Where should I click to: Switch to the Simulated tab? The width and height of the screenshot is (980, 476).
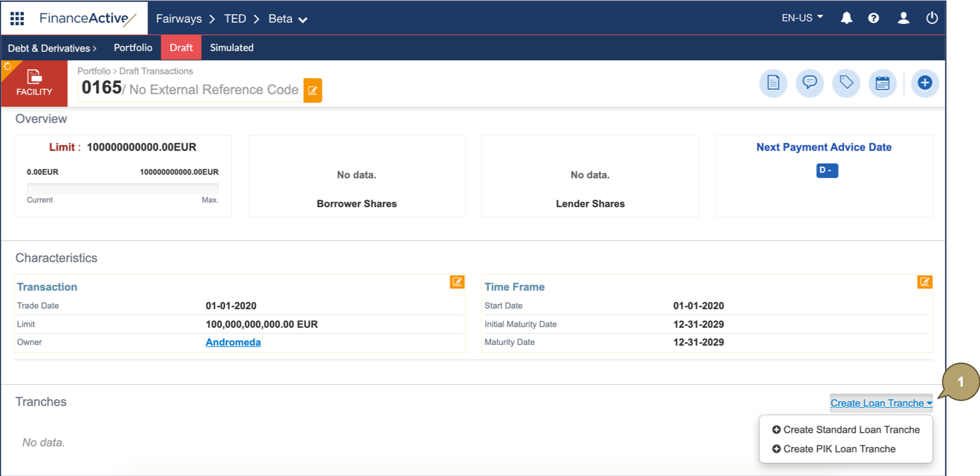[x=231, y=48]
